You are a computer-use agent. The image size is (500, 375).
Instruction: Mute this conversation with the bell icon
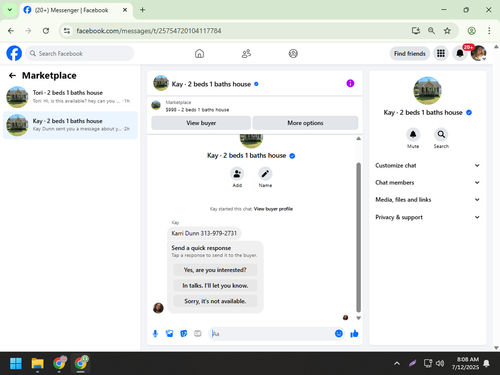(x=413, y=134)
